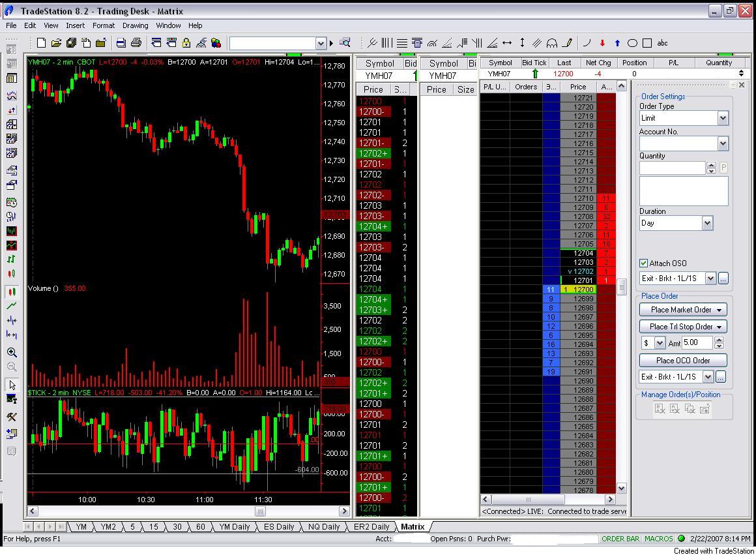
Task: Switch to the ER2 Daily tab
Action: tap(371, 526)
